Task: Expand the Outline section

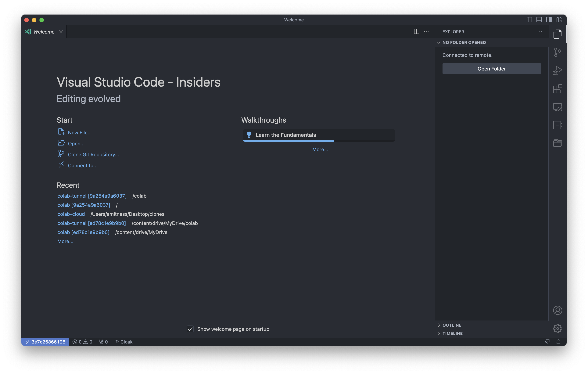Action: (452, 325)
